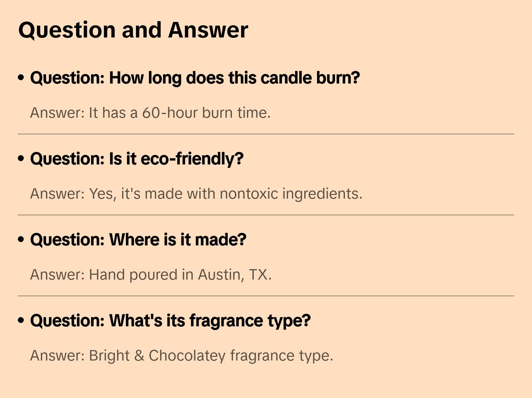Click "Austin, TX" in the third answer
The height and width of the screenshot is (398, 532).
coord(234,275)
